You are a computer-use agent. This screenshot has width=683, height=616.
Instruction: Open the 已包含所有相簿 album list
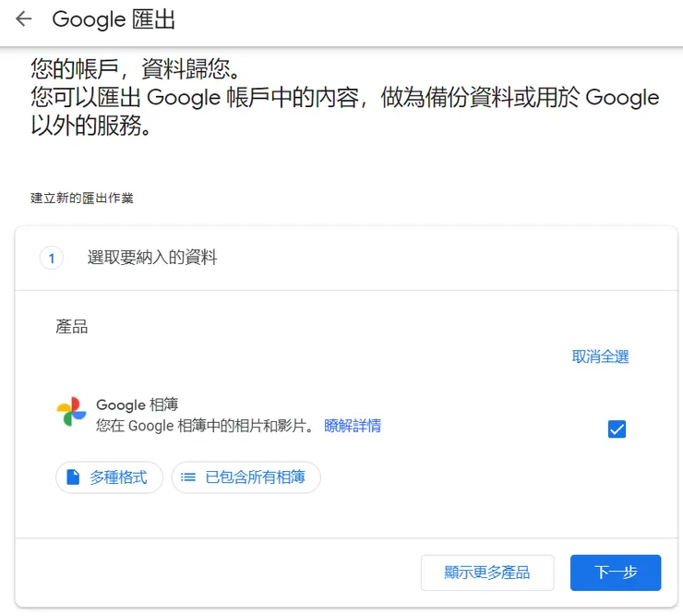[246, 477]
